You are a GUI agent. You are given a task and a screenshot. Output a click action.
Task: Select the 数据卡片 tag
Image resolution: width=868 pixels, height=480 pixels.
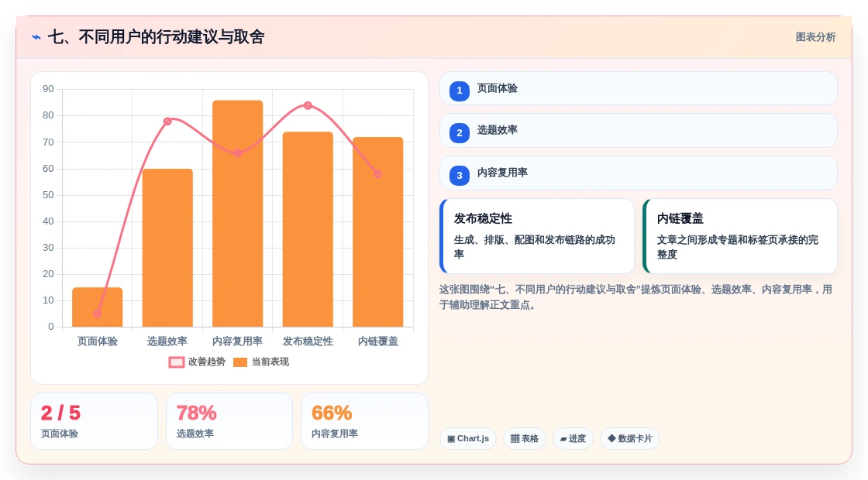tap(630, 438)
